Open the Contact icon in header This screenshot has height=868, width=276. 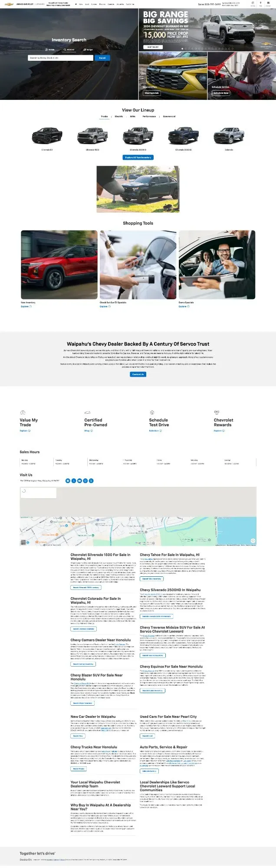tap(269, 3)
